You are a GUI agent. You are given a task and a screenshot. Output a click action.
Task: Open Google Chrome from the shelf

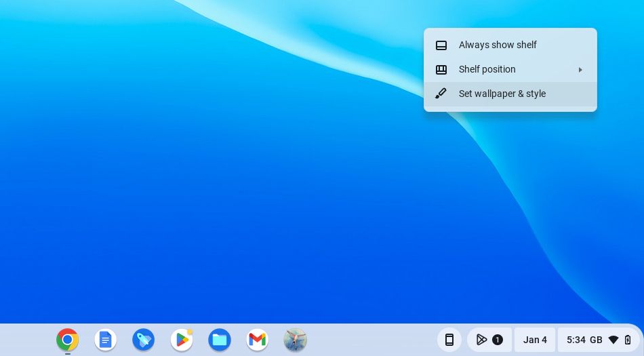pos(67,340)
